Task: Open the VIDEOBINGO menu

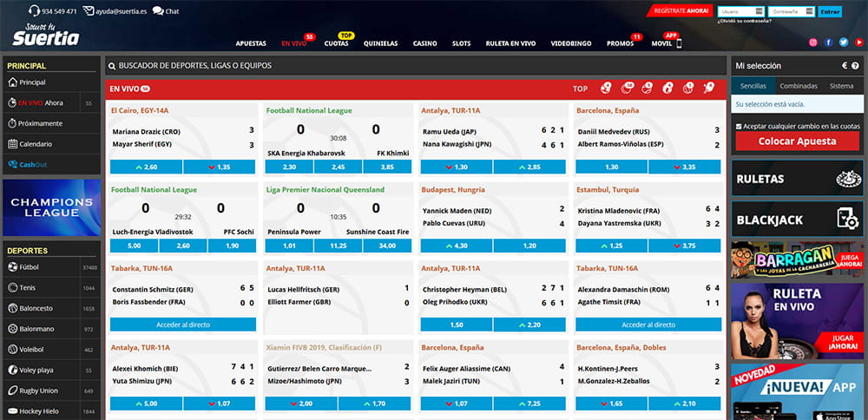Action: click(571, 43)
